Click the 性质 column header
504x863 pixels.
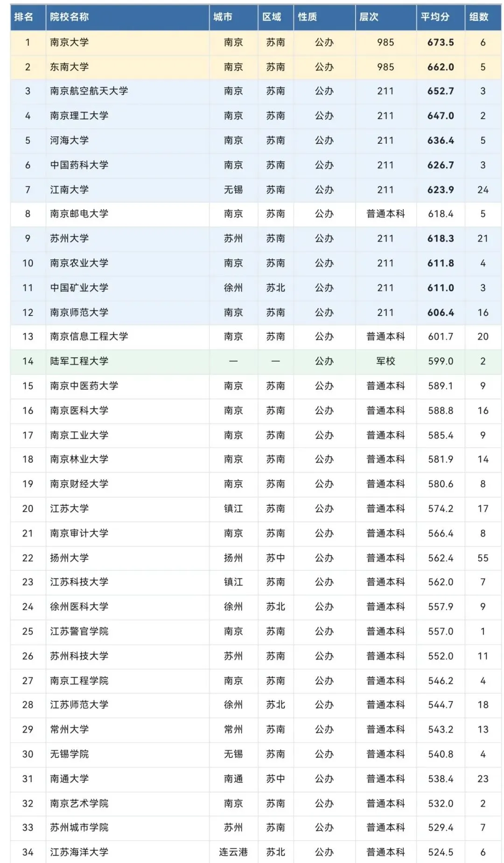[324, 17]
